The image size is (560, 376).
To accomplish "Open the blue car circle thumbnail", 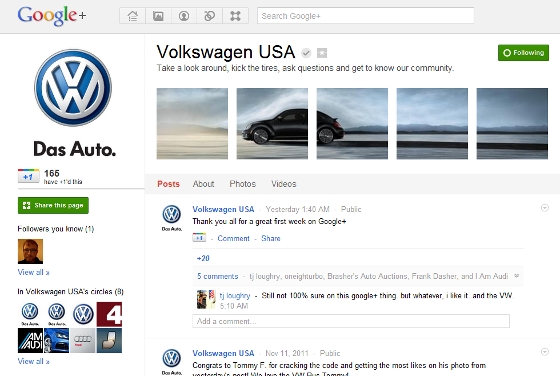I will coord(56,341).
